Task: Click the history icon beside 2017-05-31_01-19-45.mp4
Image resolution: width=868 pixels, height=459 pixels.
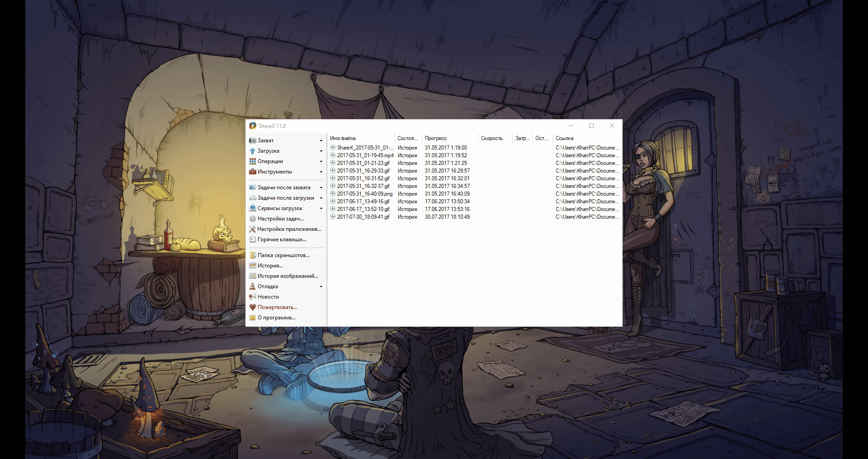Action: [x=333, y=155]
